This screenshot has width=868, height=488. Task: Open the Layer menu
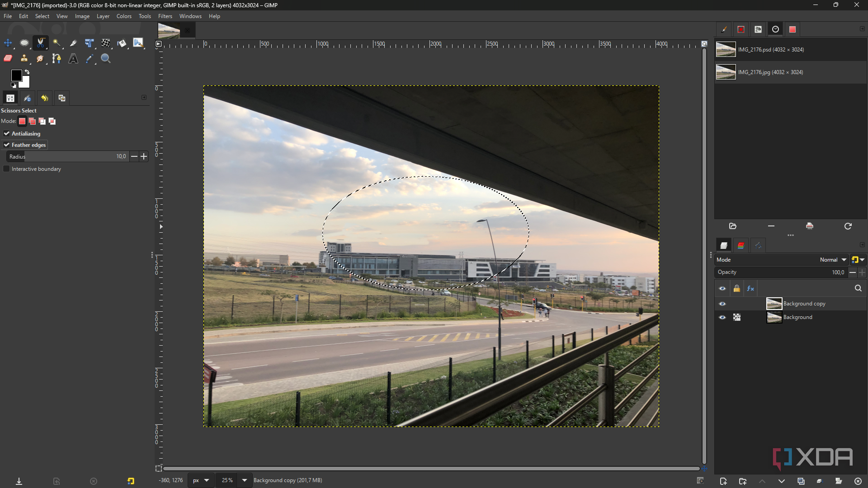[x=103, y=16]
